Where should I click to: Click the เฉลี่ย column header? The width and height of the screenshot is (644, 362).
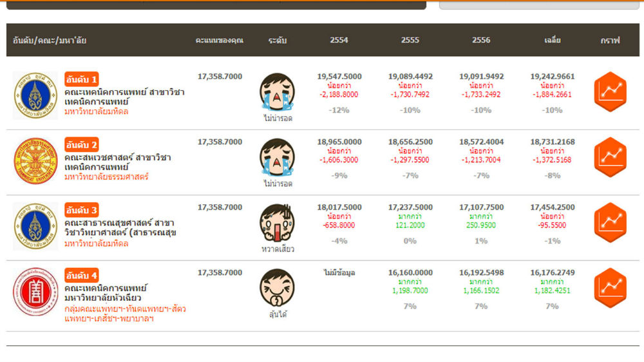[x=552, y=40]
